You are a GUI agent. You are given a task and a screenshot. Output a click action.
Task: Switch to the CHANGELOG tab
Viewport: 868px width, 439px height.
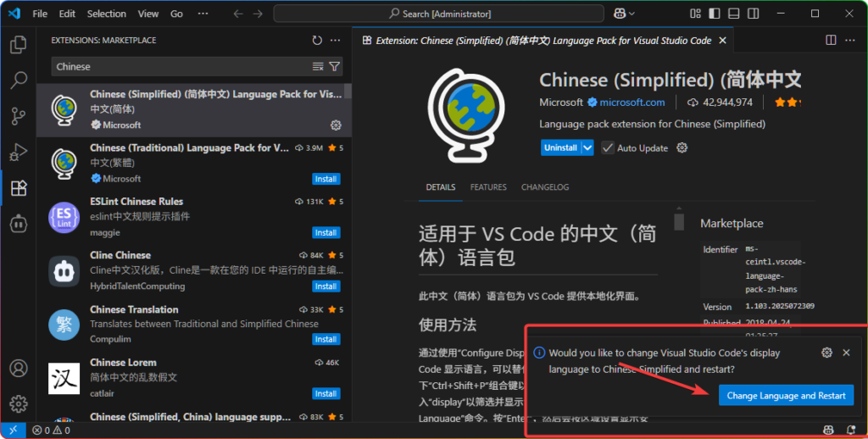545,187
